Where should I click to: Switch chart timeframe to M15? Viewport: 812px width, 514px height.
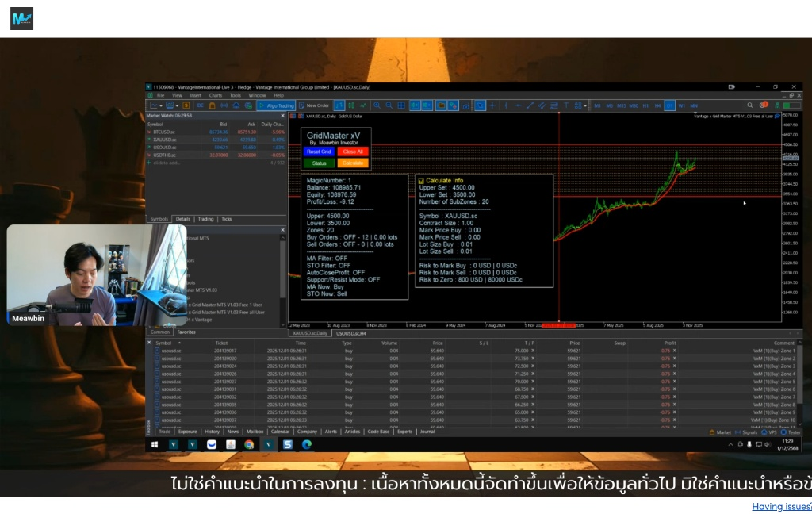622,105
